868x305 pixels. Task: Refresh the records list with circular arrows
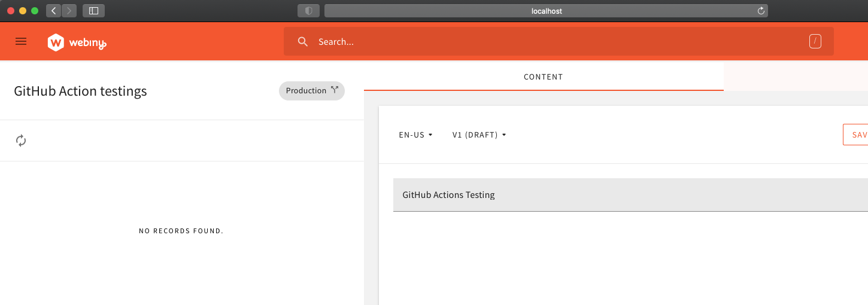tap(21, 141)
